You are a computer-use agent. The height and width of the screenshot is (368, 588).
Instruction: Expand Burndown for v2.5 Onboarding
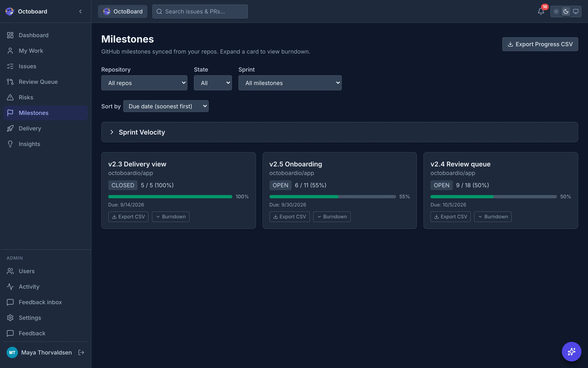332,217
